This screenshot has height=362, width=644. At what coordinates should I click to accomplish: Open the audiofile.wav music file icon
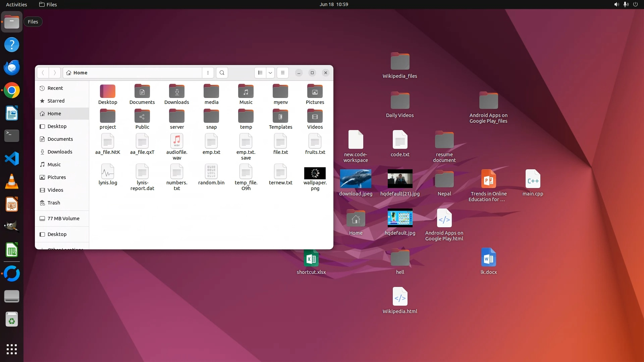point(177,141)
